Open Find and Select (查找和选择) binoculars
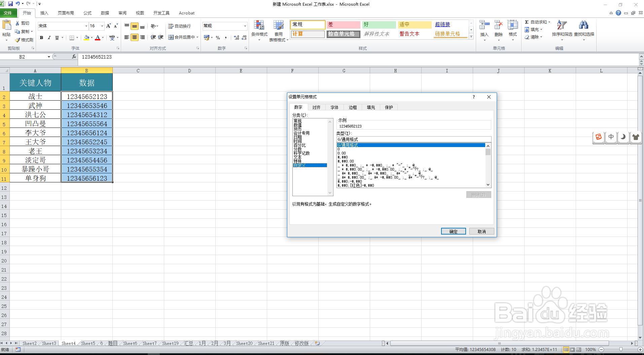Image resolution: width=644 pixels, height=355 pixels. [584, 30]
